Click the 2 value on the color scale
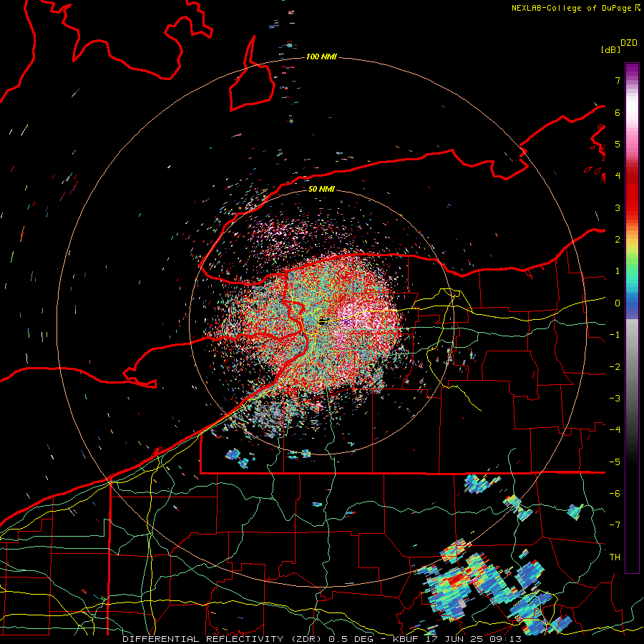Screen dimensions: 644x644 [x=618, y=240]
